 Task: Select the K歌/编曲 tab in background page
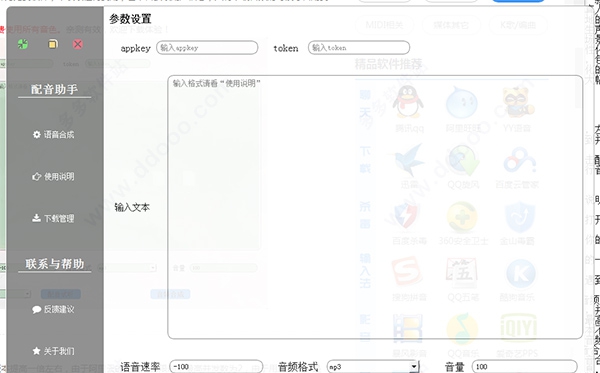coord(518,25)
